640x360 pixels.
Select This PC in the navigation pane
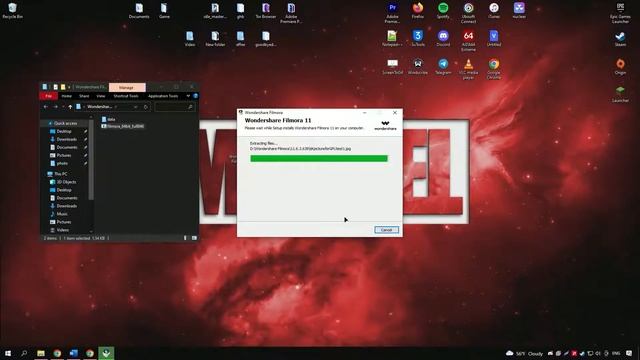tap(61, 174)
